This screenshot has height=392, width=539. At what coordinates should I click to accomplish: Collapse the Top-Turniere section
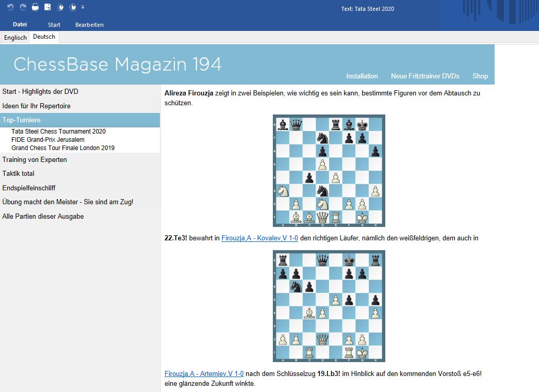click(21, 120)
